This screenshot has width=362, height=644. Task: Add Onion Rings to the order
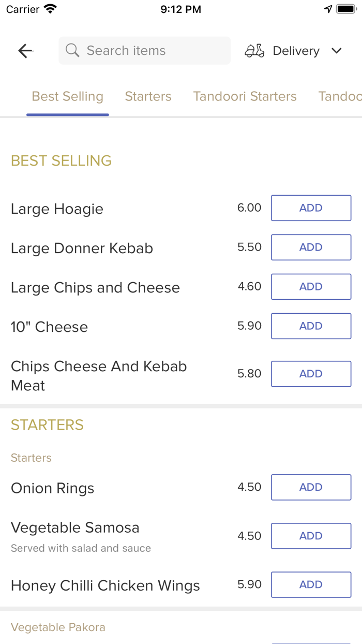tap(311, 487)
